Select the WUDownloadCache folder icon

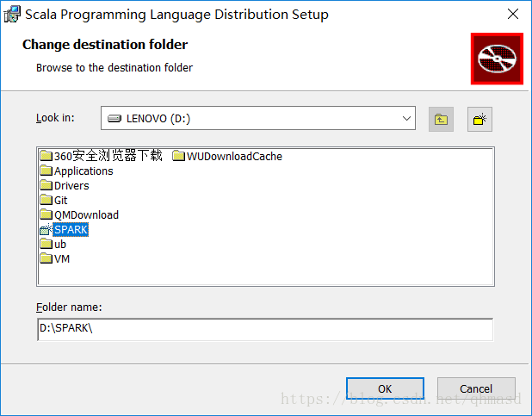pos(179,156)
